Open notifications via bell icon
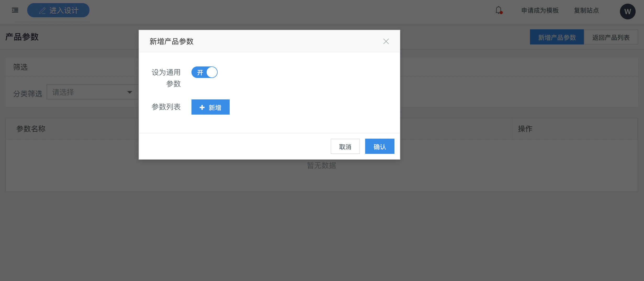This screenshot has height=281, width=644. pos(499,10)
